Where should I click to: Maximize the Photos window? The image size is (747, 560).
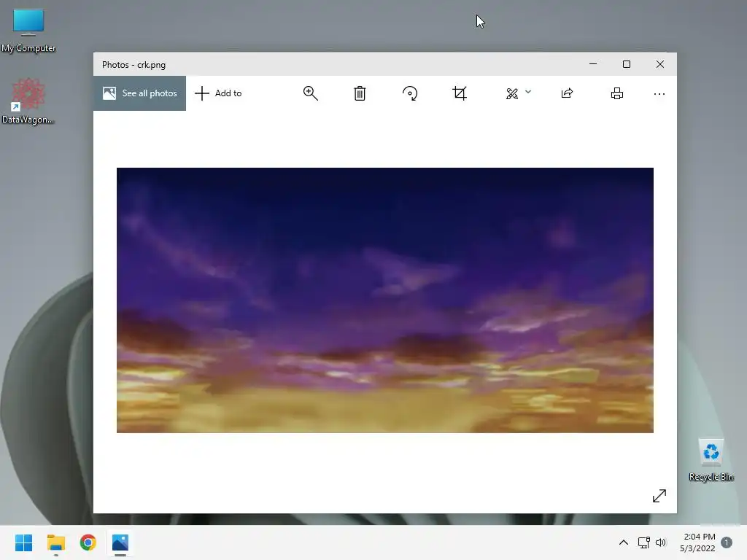pyautogui.click(x=627, y=64)
